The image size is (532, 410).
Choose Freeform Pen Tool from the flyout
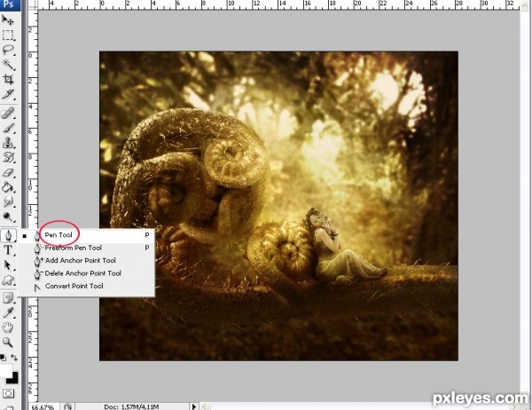point(87,248)
